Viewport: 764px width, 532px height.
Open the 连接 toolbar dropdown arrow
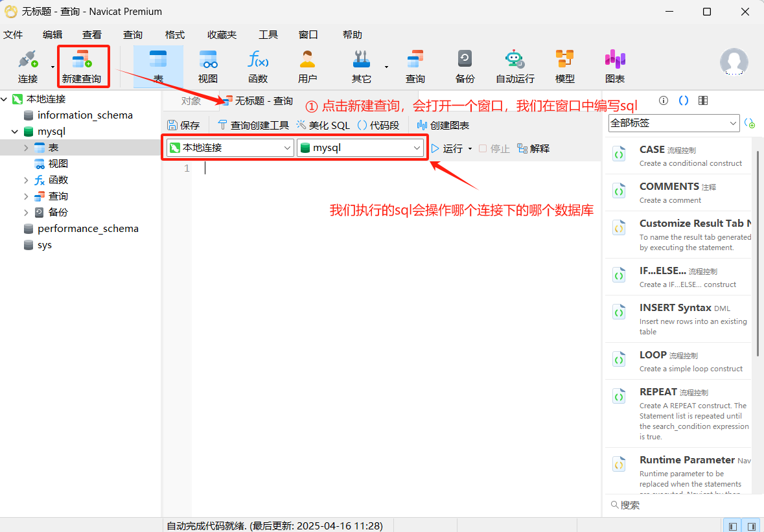(52, 67)
